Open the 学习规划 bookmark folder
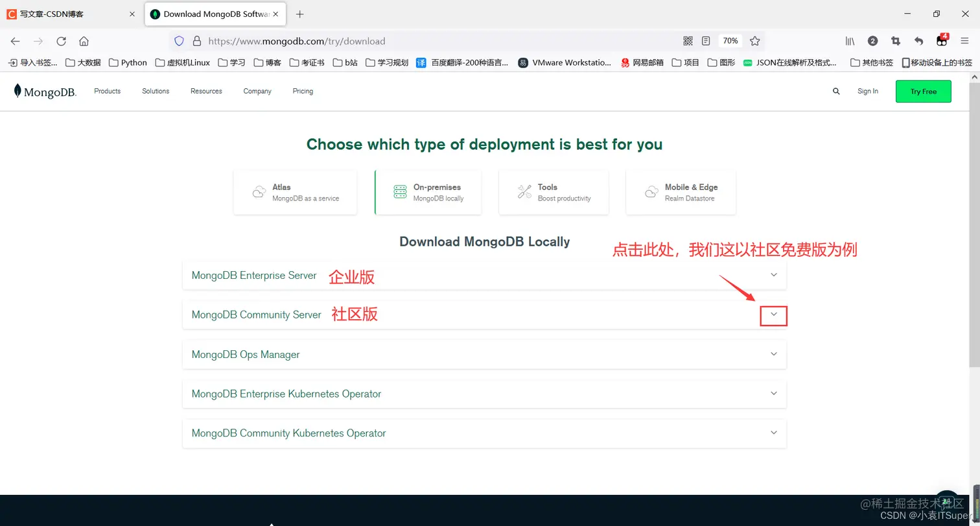980x526 pixels. coord(387,62)
